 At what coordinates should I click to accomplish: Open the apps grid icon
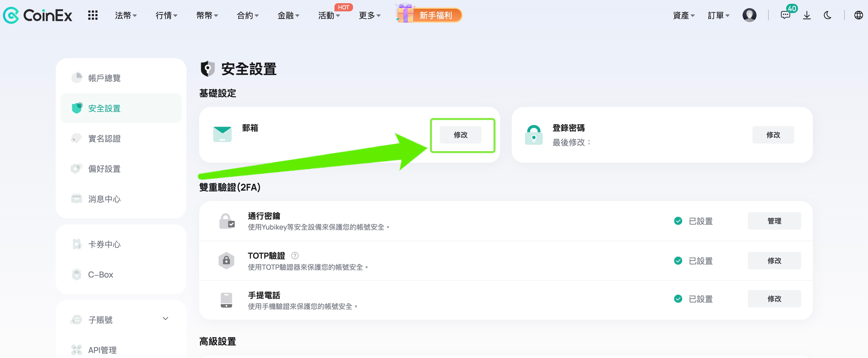[x=93, y=15]
